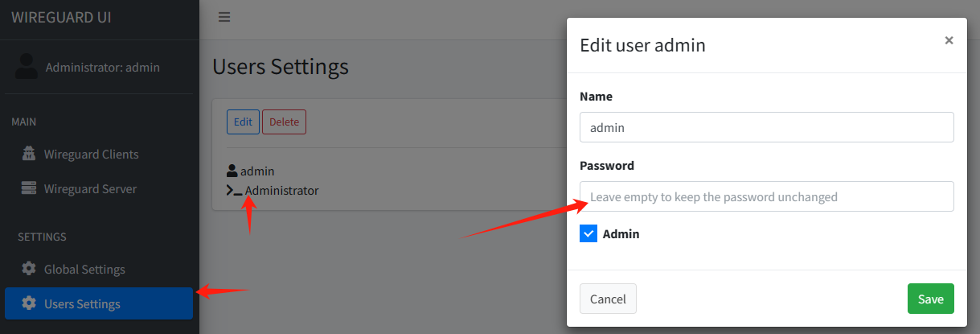Close the Edit user admin dialog
This screenshot has width=980, height=334.
pyautogui.click(x=949, y=40)
